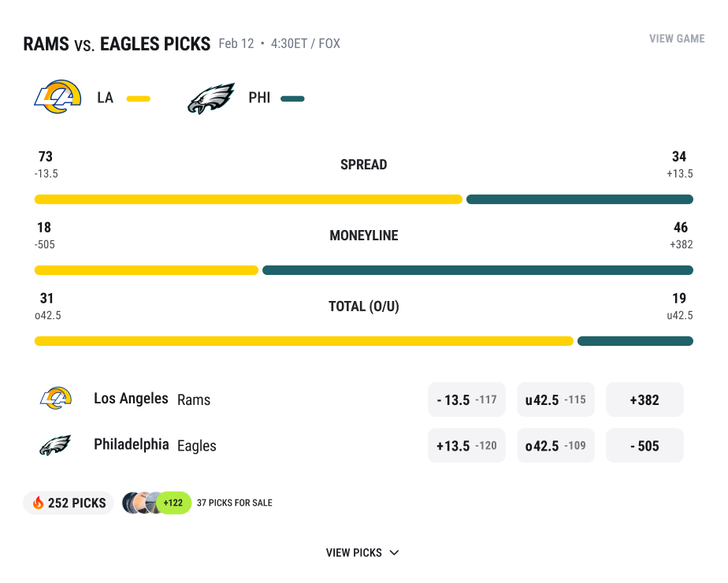Open the View Game link
The height and width of the screenshot is (583, 728).
point(677,39)
